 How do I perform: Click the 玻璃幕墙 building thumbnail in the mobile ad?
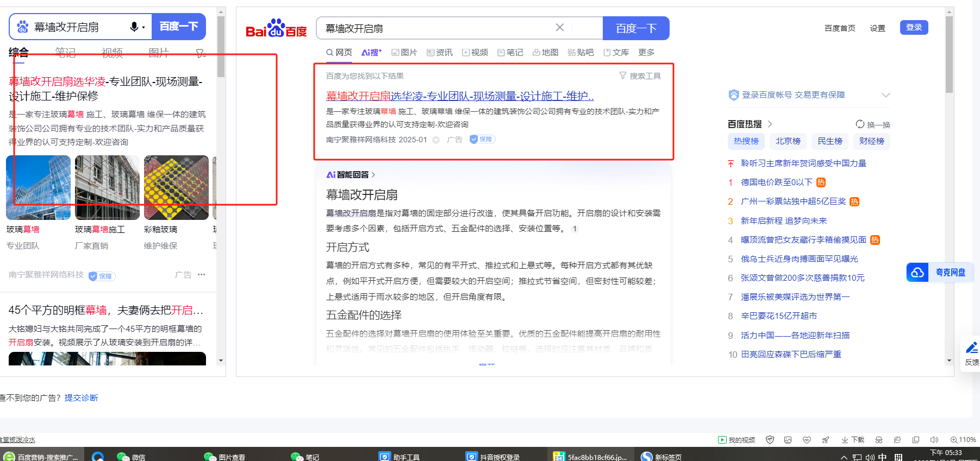[39, 188]
